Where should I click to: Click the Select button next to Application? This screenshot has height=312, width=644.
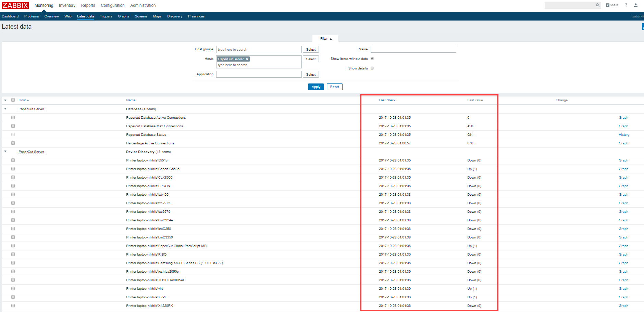pos(310,74)
